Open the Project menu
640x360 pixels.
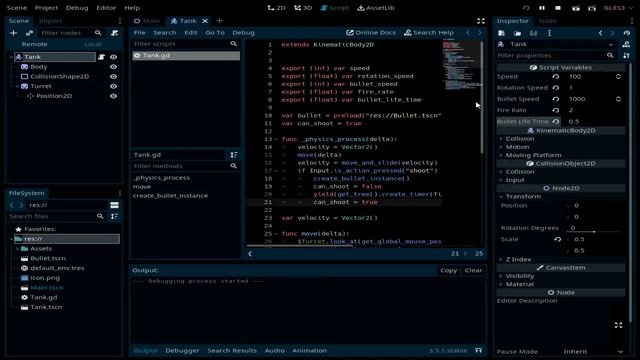(46, 8)
